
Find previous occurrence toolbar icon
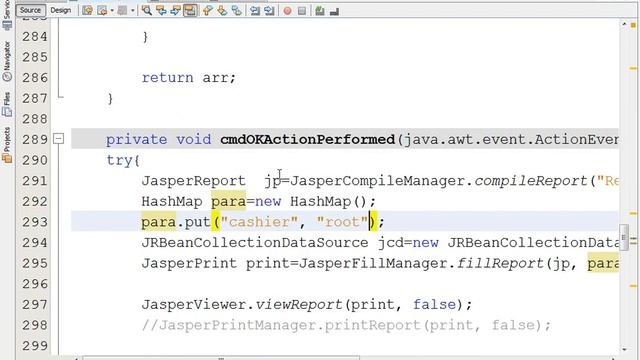(161, 11)
